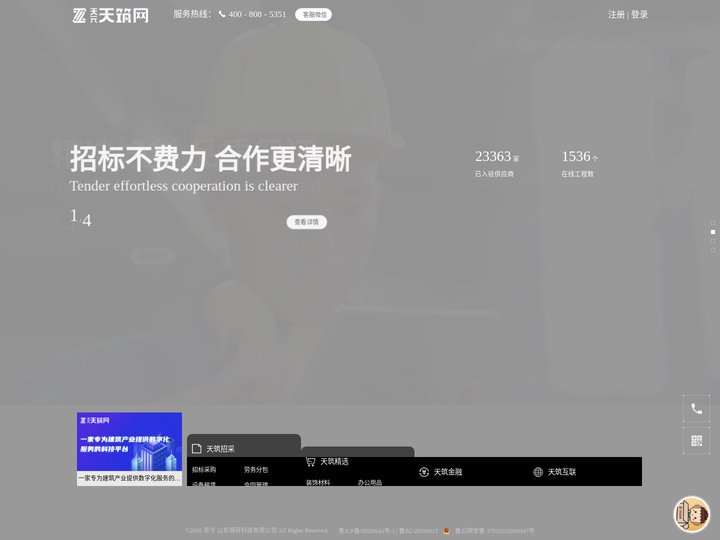Click the 招标不费力 合作更清晰 headline
Screen dimensions: 720x540
pyautogui.click(x=211, y=159)
